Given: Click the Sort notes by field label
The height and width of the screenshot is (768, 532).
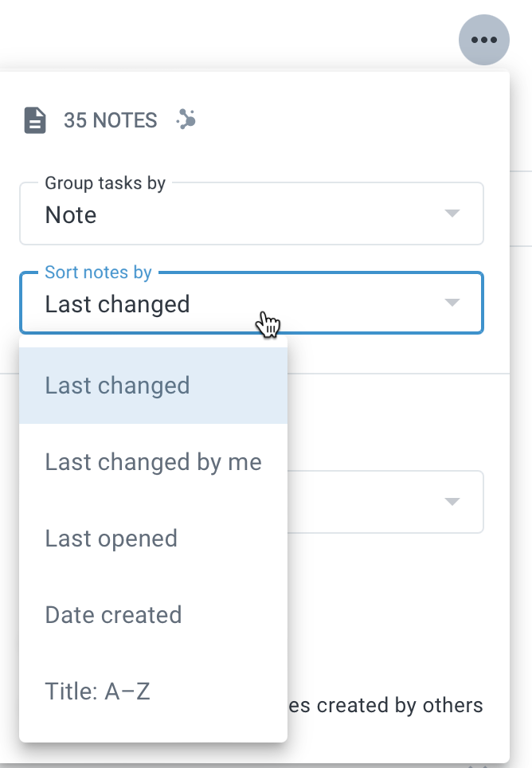Looking at the screenshot, I should [x=99, y=272].
